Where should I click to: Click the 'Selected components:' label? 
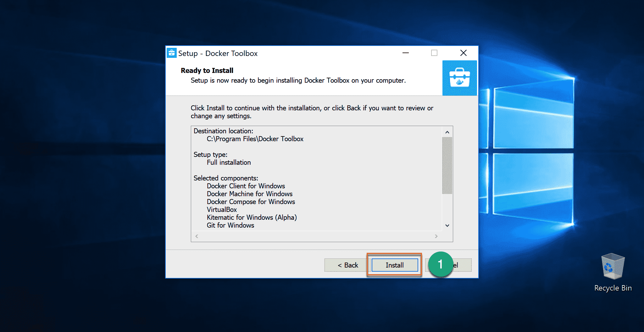(x=226, y=178)
